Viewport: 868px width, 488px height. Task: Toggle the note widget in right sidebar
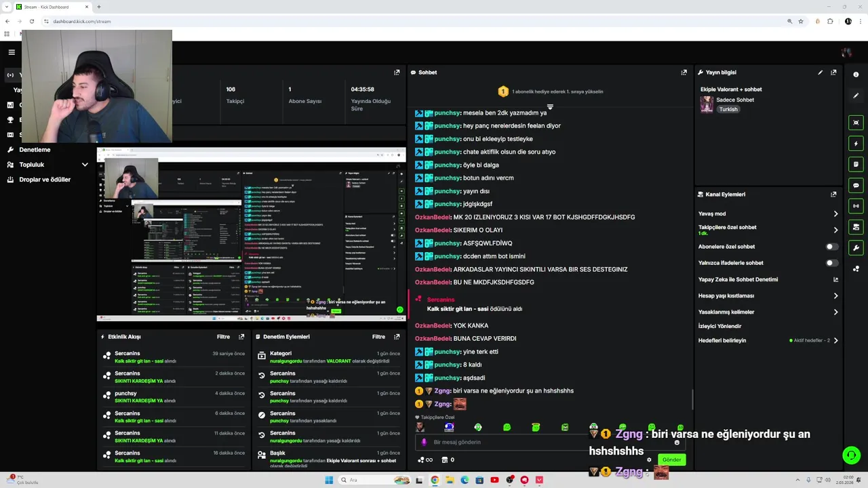[856, 164]
